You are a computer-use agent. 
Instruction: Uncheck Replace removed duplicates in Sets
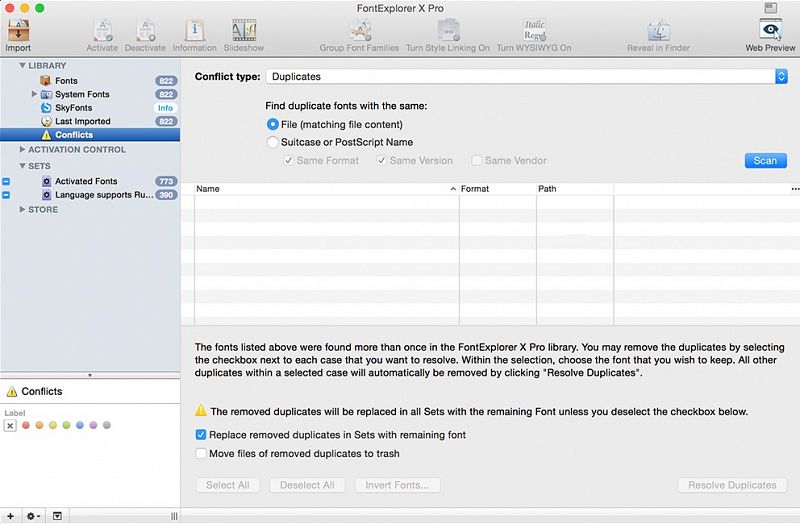pyautogui.click(x=201, y=435)
